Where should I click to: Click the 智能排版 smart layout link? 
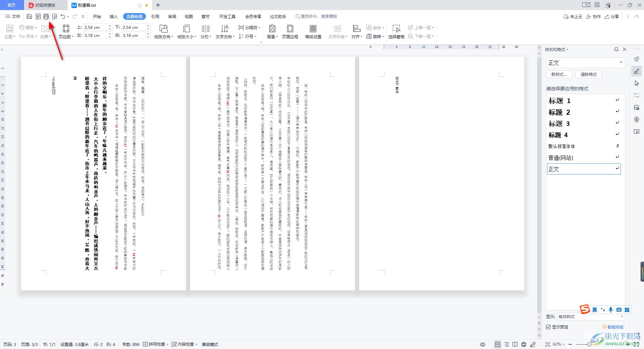tap(613, 327)
